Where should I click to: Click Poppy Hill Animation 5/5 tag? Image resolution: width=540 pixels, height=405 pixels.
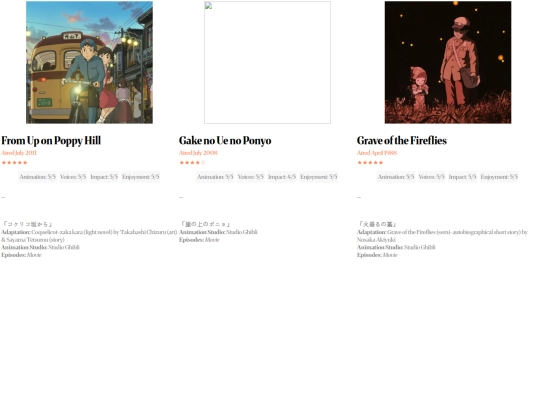(x=37, y=177)
